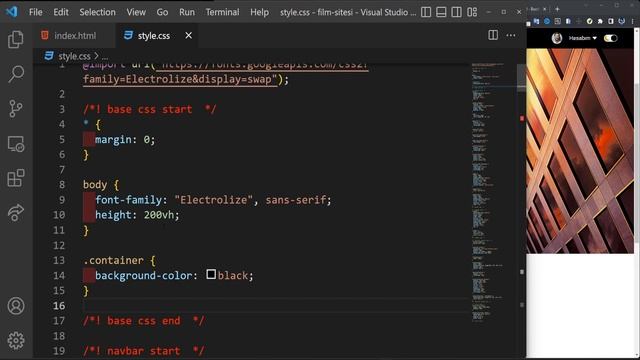Screen dimensions: 640x360
Task: Open the Live Share view icon
Action: point(16,213)
